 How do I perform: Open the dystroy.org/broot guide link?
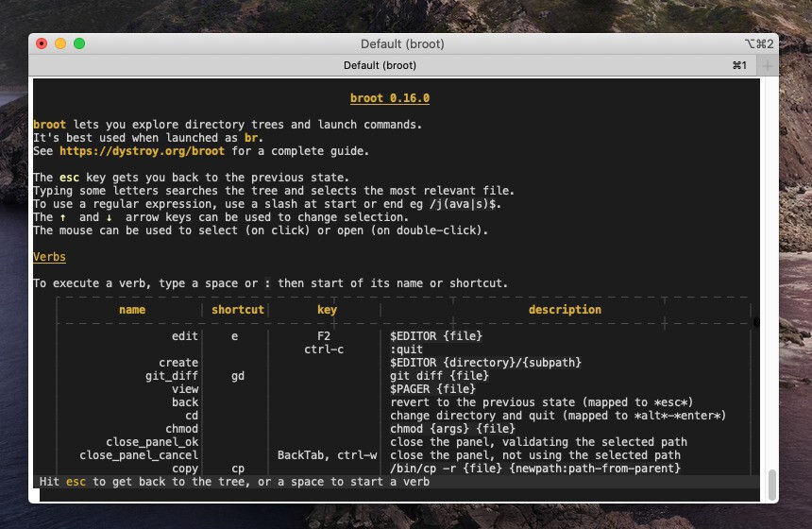(x=142, y=151)
